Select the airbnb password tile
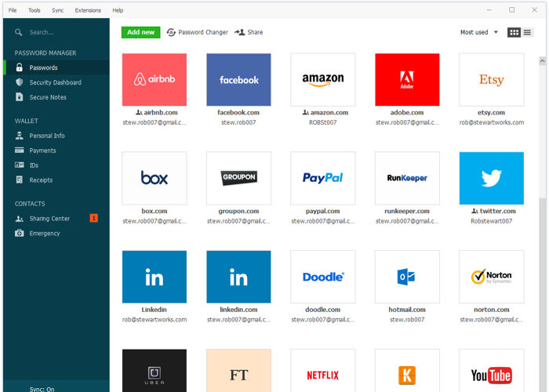The height and width of the screenshot is (392, 549). (155, 79)
